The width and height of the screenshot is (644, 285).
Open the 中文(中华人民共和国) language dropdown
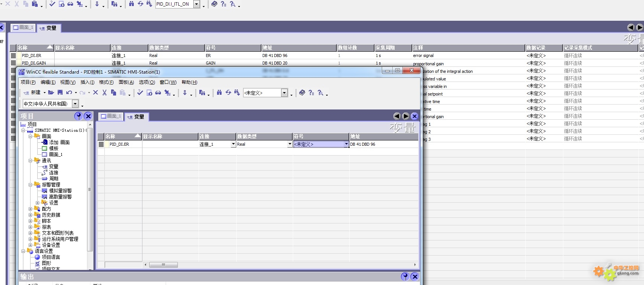click(x=75, y=104)
